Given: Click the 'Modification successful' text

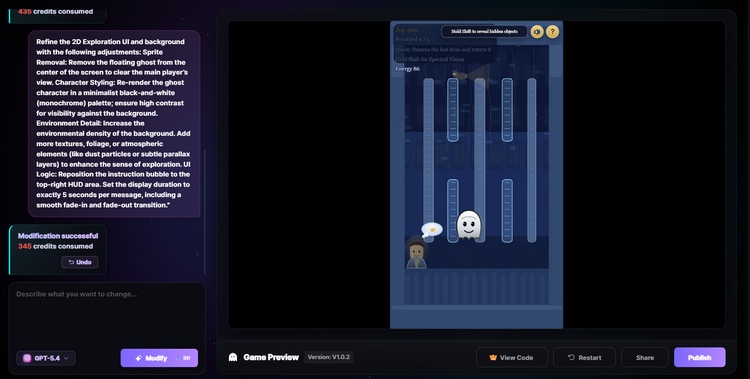Looking at the screenshot, I should 58,236.
